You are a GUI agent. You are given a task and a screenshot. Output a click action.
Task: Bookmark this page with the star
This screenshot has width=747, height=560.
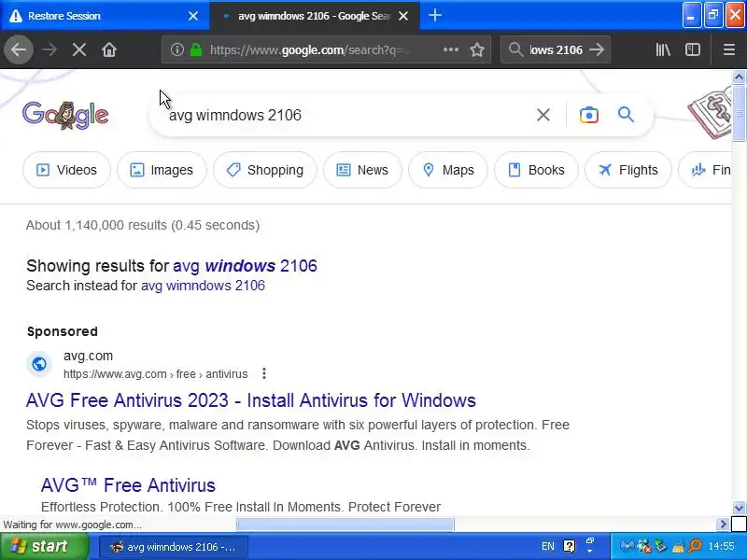(477, 49)
